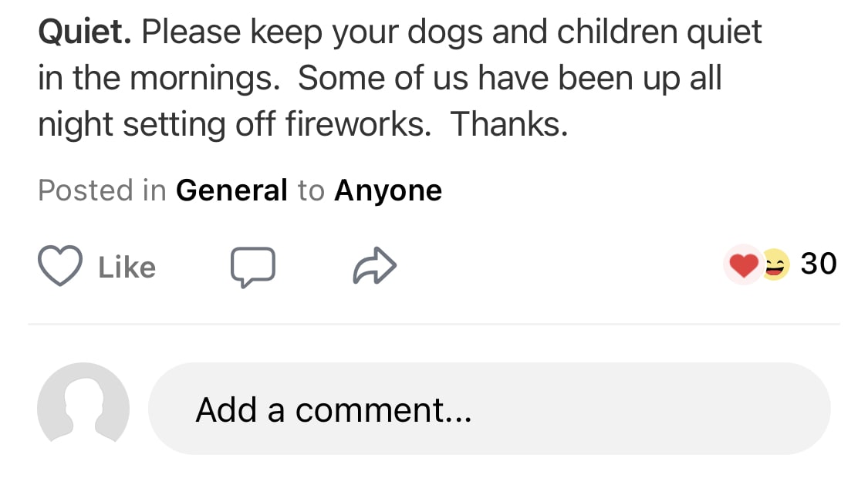
Task: Open the gray profile avatar placeholder
Action: 83,408
